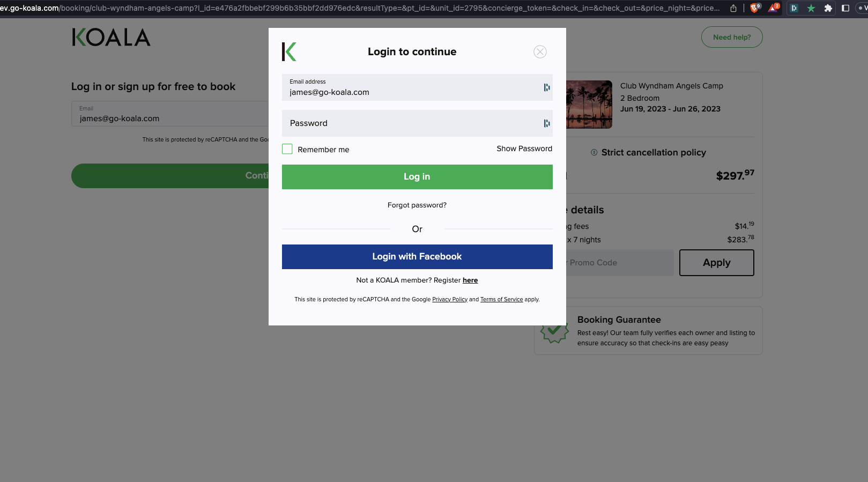Focus the Password input field
The image size is (868, 482).
[x=417, y=123]
